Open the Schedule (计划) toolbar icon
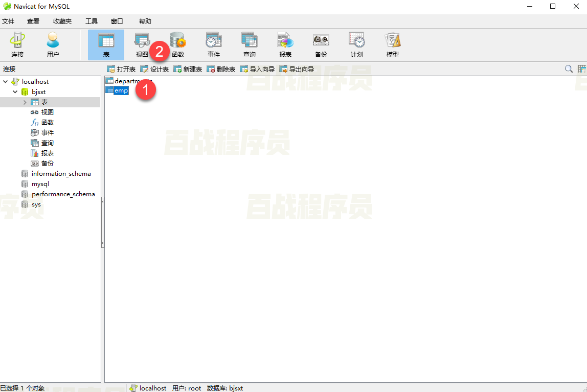Viewport: 587px width, 392px height. pos(356,45)
